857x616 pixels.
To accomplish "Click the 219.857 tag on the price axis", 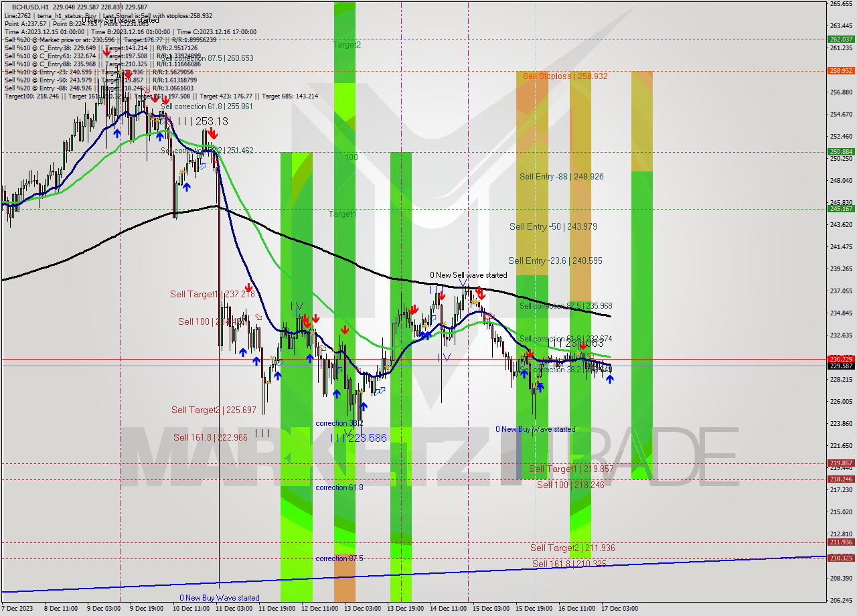I will [841, 463].
